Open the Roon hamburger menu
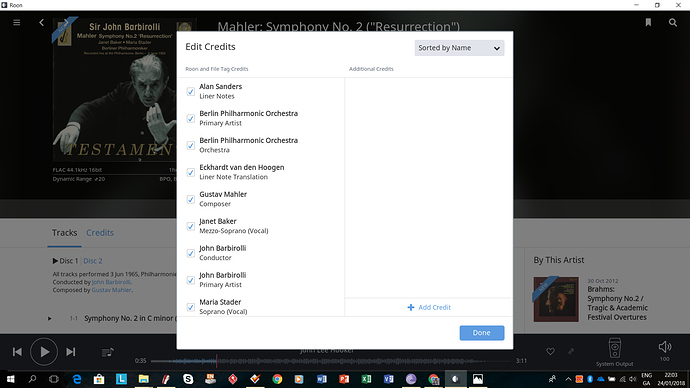This screenshot has width=690, height=388. 17,22
